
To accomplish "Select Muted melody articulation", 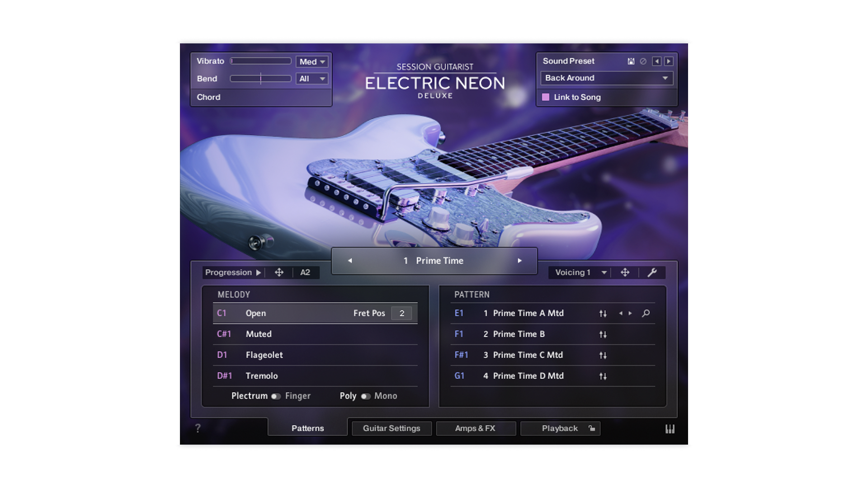I will coord(315,334).
